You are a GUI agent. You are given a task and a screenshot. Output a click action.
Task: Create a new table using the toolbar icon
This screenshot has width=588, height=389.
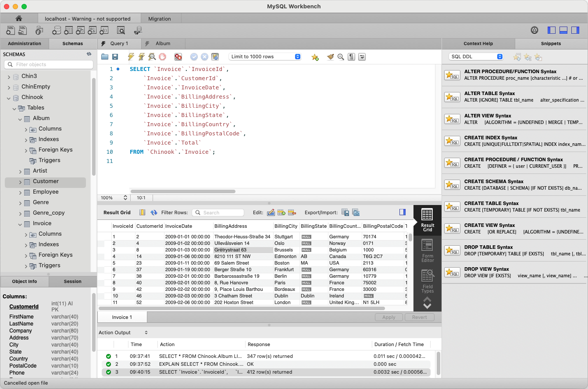(70, 30)
